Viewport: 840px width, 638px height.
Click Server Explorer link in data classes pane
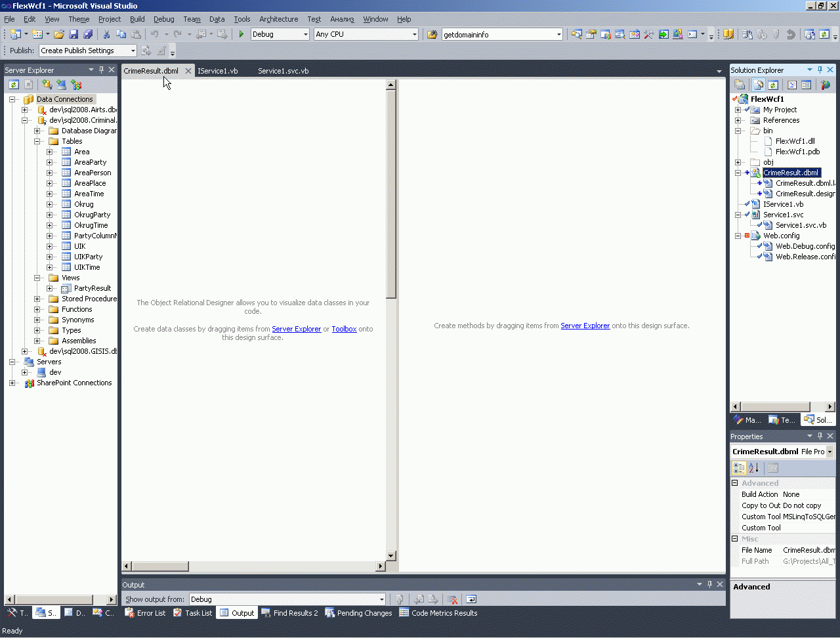[x=297, y=329]
